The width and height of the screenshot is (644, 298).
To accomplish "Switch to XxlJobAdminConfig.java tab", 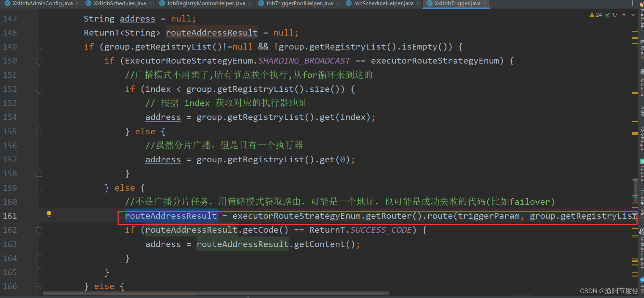I will 42,3.
